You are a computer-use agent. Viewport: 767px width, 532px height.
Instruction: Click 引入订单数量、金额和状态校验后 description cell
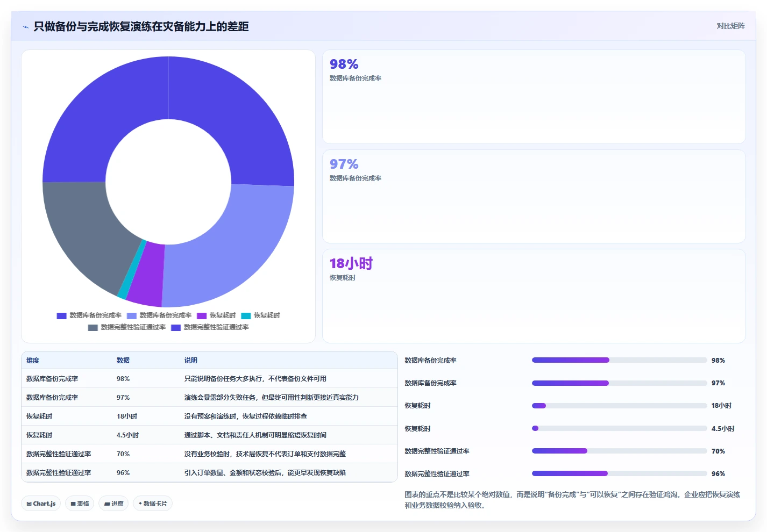pyautogui.click(x=265, y=473)
